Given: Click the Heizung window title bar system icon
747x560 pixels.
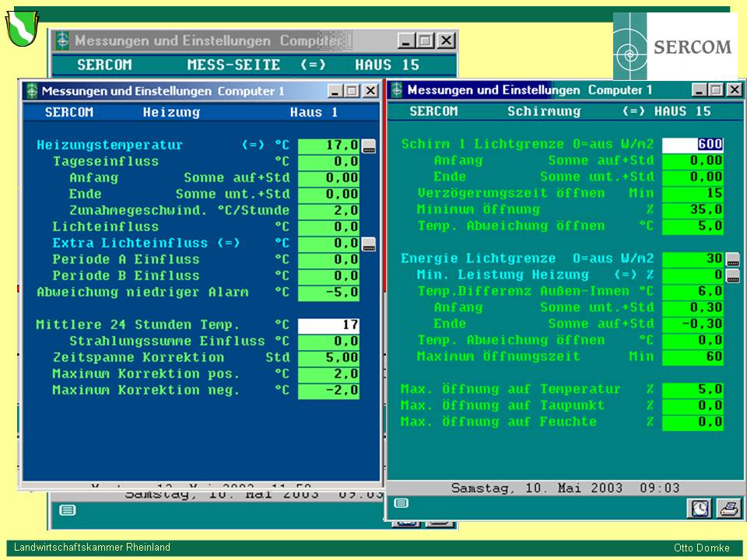Looking at the screenshot, I should [31, 91].
